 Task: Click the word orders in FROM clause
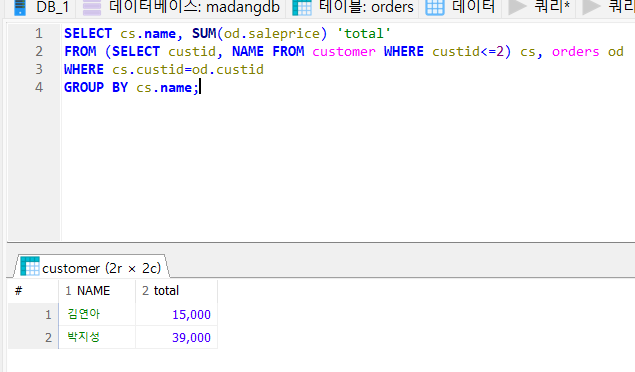[575, 51]
